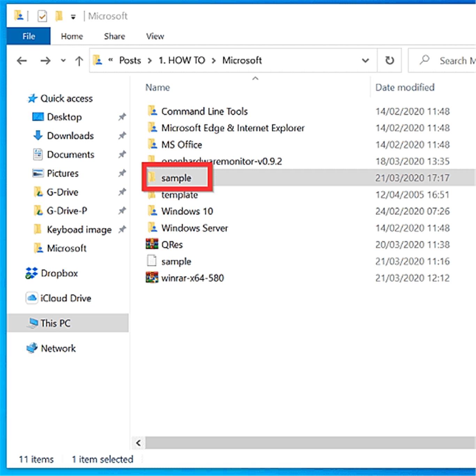The image size is (476, 476).
Task: Open the QRes archive file
Action: pos(172,245)
